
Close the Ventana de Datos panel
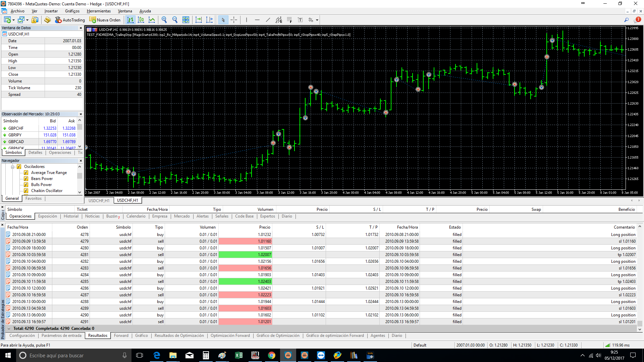coord(81,28)
